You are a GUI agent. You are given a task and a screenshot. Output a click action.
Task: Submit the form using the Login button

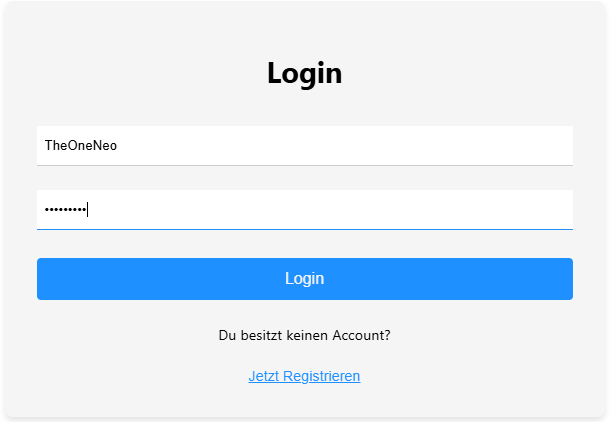point(305,279)
